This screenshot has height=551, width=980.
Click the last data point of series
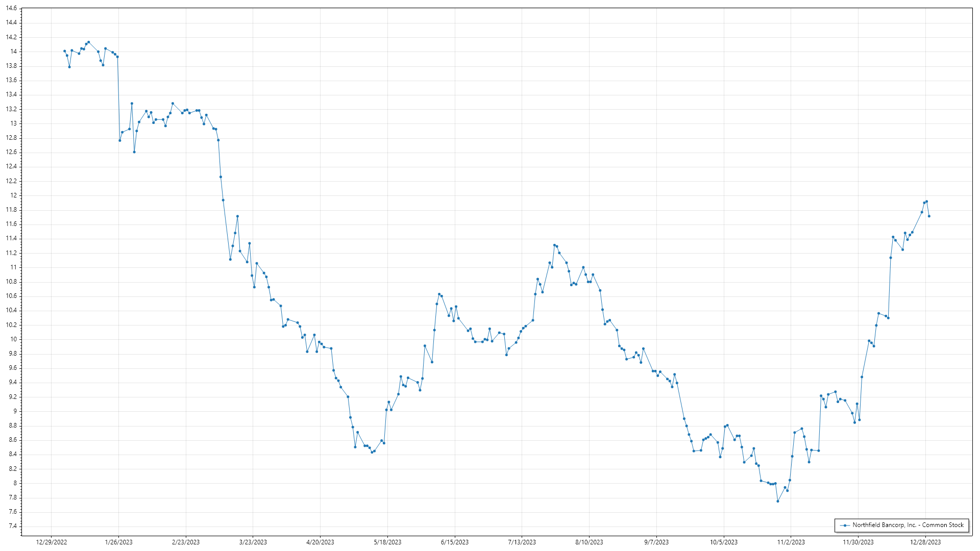coord(929,216)
